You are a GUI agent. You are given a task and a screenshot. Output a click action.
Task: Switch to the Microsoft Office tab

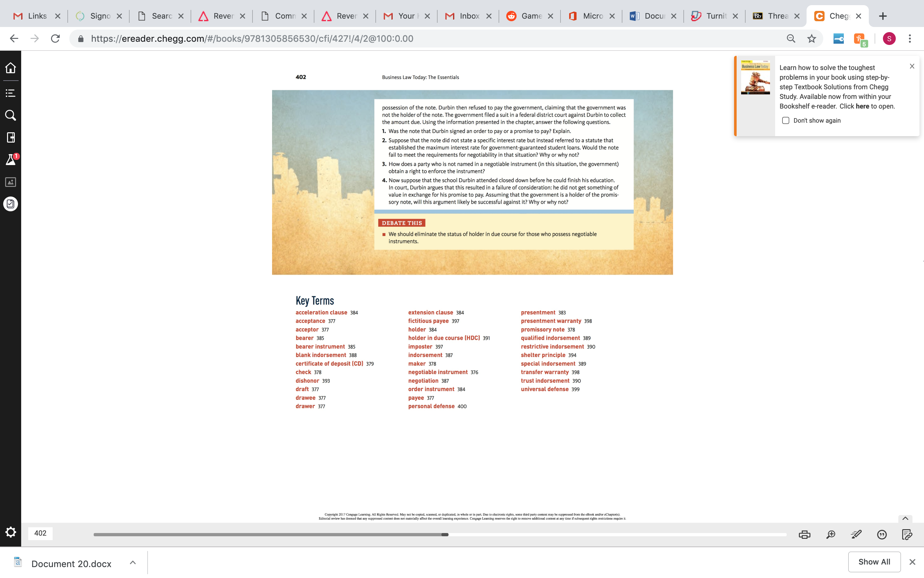pos(591,16)
